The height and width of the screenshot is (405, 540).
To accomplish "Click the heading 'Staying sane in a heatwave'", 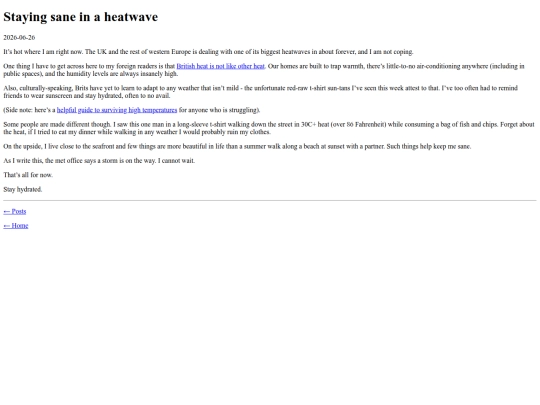I will click(x=81, y=17).
